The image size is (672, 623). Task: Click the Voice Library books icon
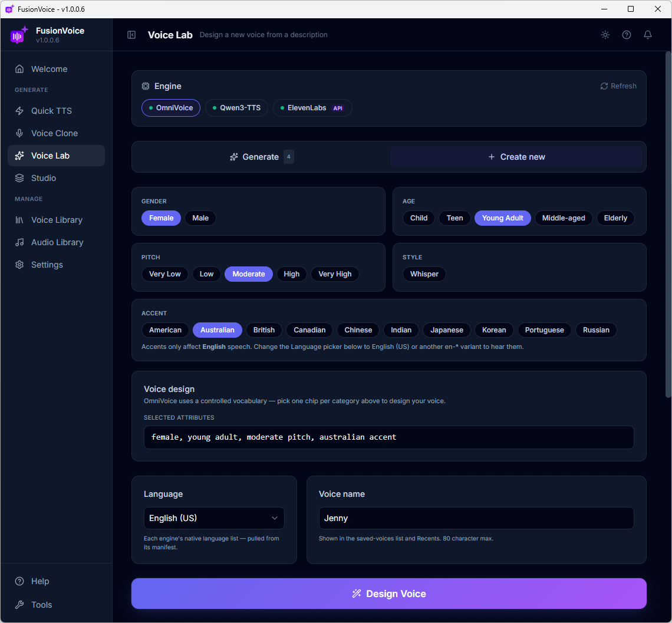coord(19,220)
